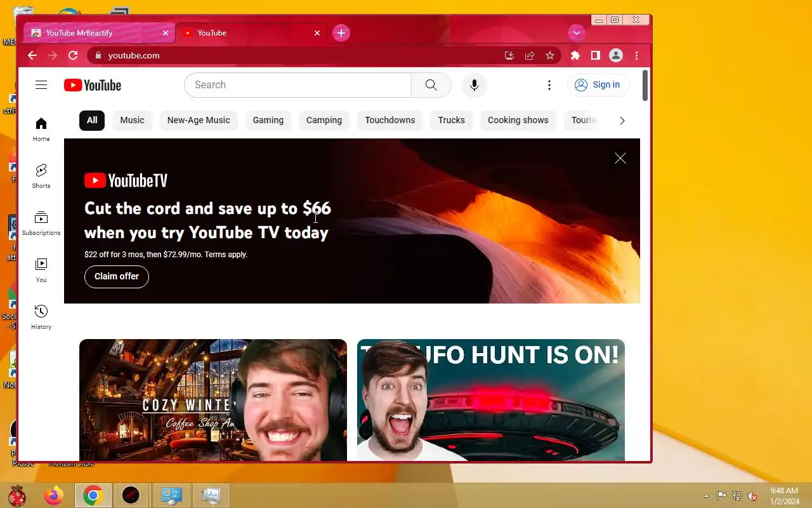Open Subscriptions from the sidebar
This screenshot has width=812, height=508.
point(41,223)
